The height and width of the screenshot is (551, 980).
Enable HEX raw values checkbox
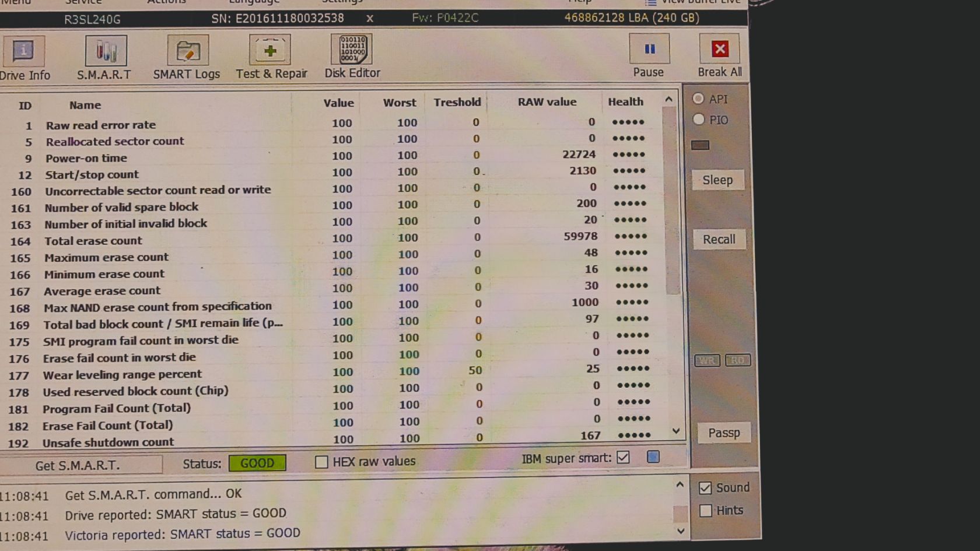(x=321, y=462)
